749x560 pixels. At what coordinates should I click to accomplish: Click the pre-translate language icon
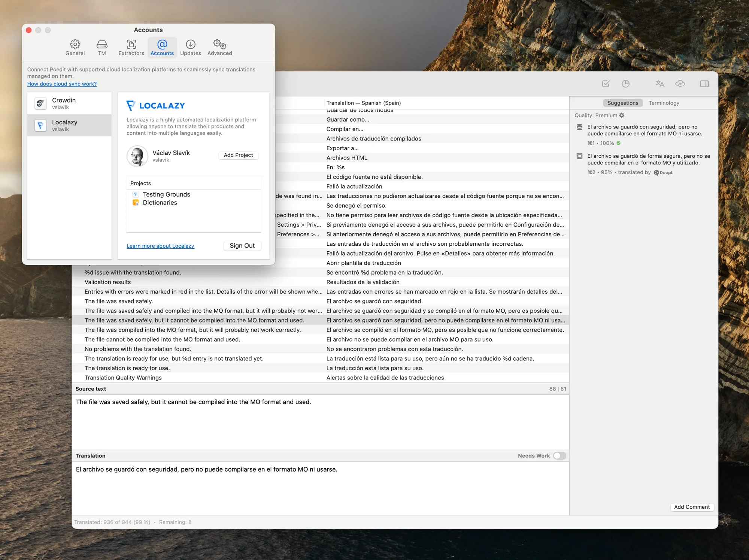659,84
